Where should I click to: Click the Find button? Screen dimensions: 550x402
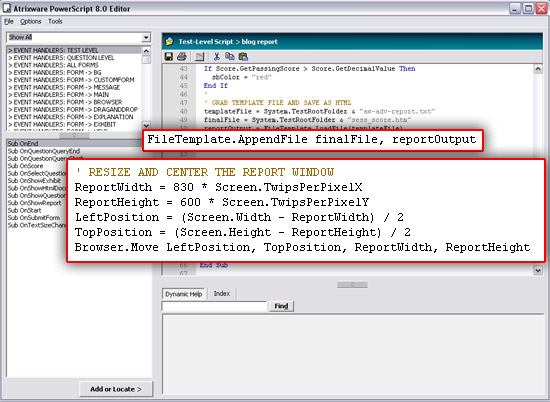tap(281, 306)
